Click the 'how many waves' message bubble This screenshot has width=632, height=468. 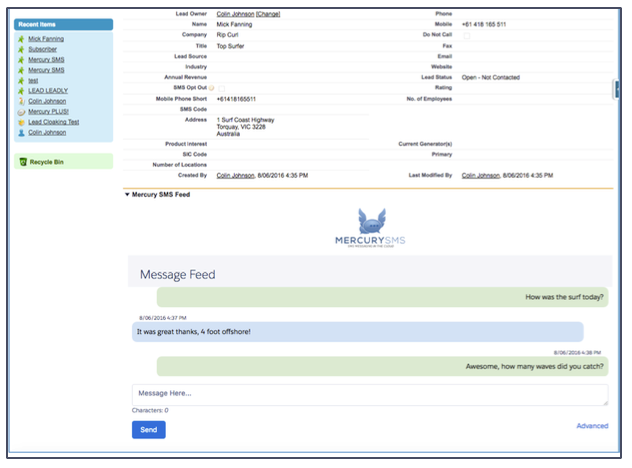coord(383,366)
